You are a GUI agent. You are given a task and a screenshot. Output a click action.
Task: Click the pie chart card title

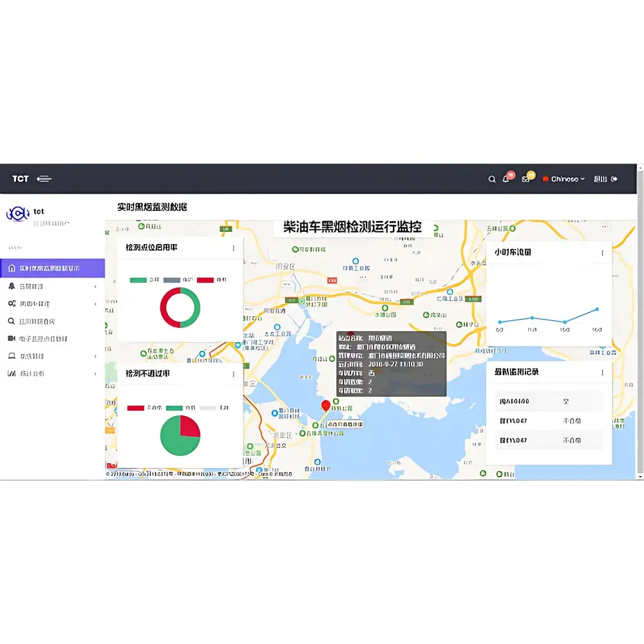[147, 374]
